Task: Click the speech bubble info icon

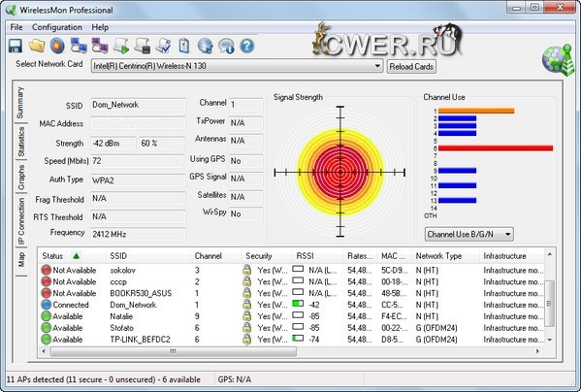Action: tap(226, 46)
